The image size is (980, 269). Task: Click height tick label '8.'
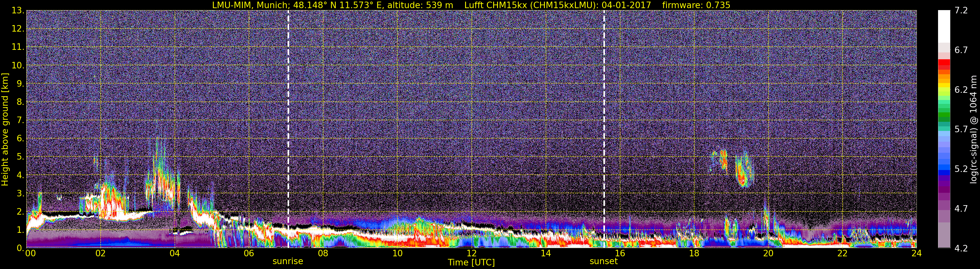[x=20, y=102]
